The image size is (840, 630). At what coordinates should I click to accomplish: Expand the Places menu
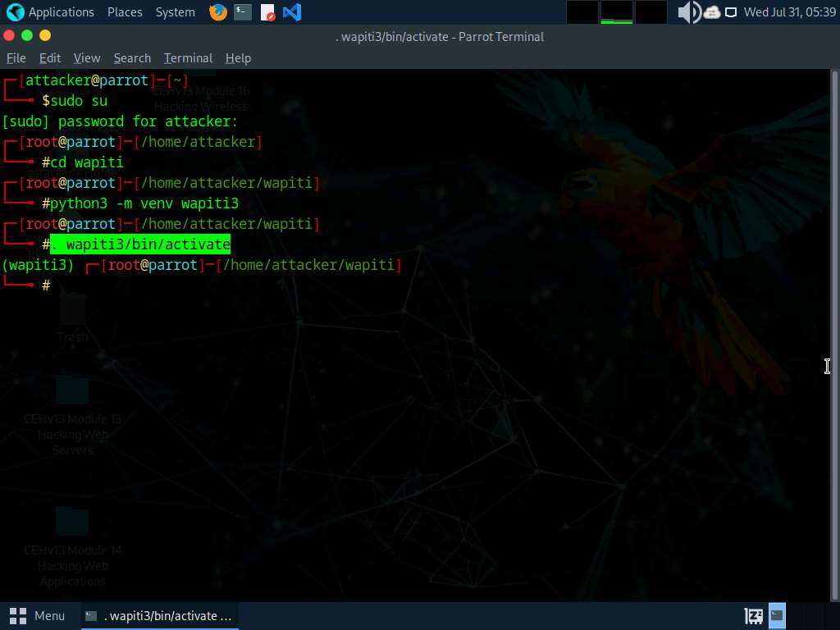(125, 12)
